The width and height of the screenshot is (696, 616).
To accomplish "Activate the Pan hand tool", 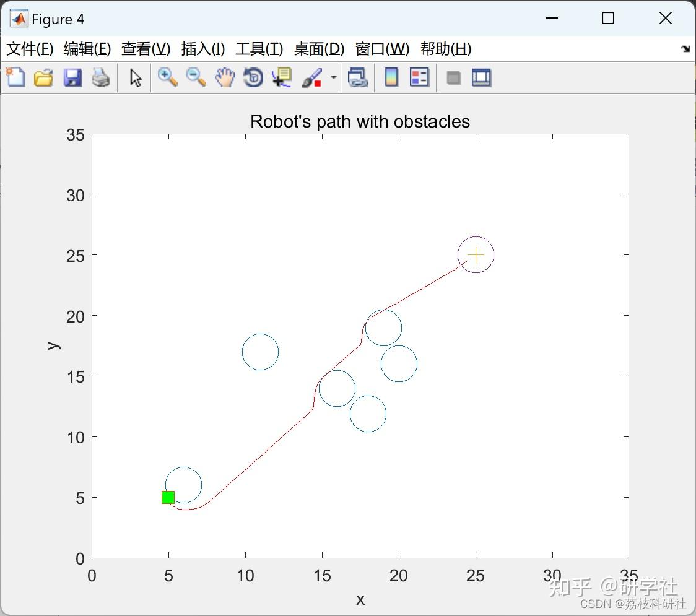I will [x=224, y=77].
